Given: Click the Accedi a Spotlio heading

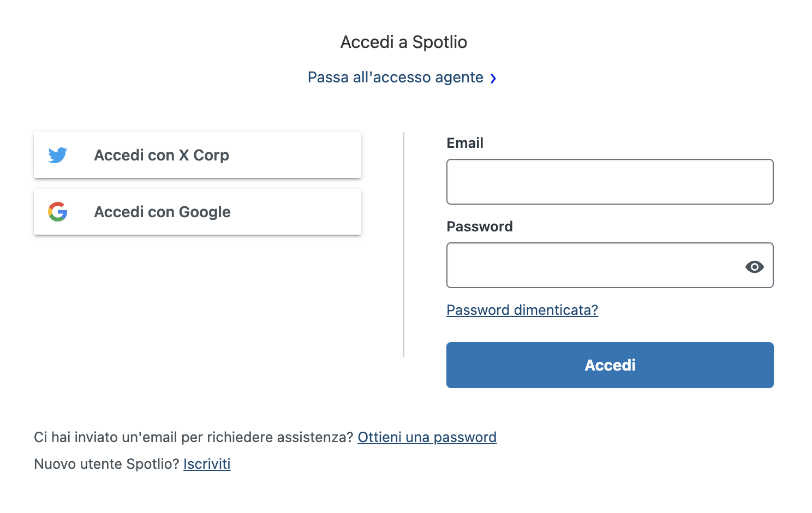Looking at the screenshot, I should pos(404,42).
